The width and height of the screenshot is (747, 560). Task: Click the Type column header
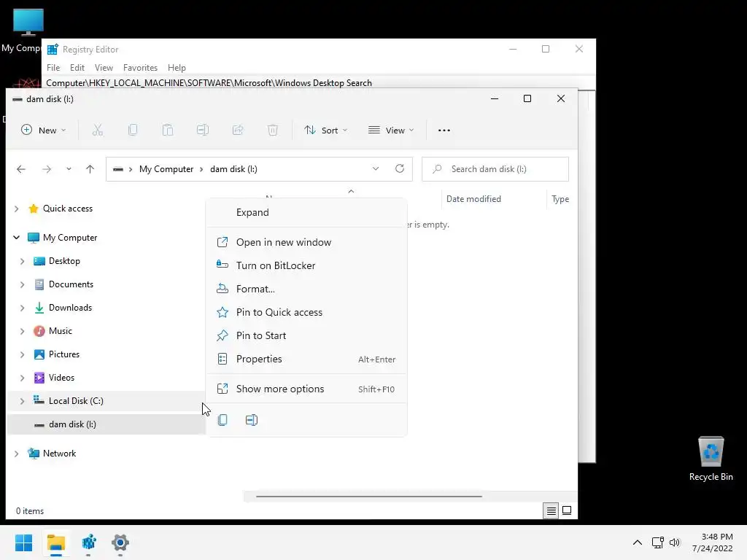pyautogui.click(x=561, y=199)
